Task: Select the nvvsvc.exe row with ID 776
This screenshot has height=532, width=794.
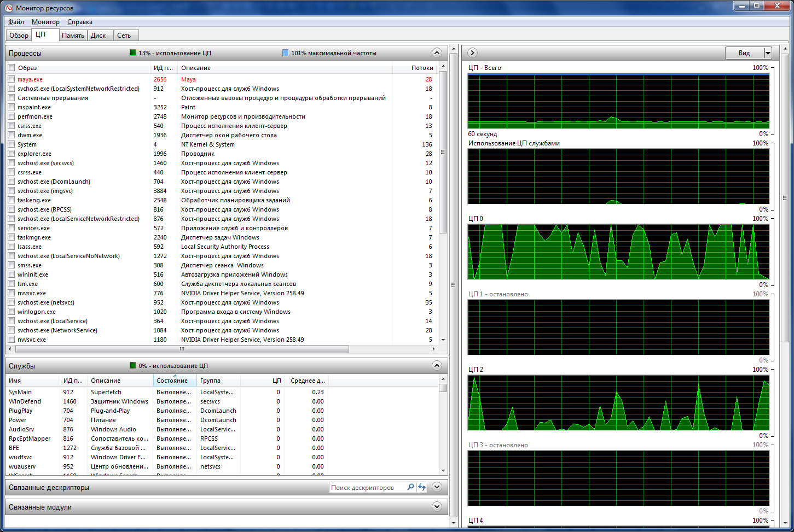Action: point(222,293)
